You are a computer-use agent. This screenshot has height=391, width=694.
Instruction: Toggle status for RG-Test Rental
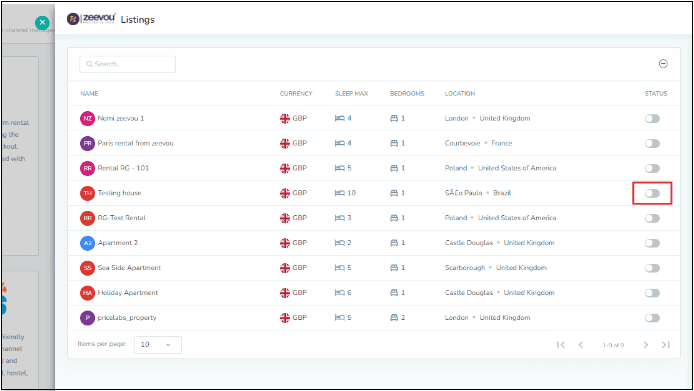coord(652,218)
